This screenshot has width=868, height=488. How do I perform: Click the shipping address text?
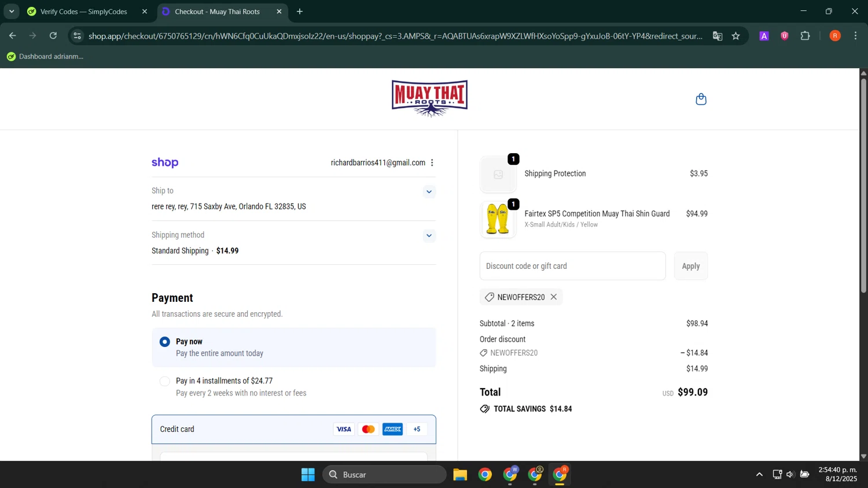pyautogui.click(x=229, y=206)
